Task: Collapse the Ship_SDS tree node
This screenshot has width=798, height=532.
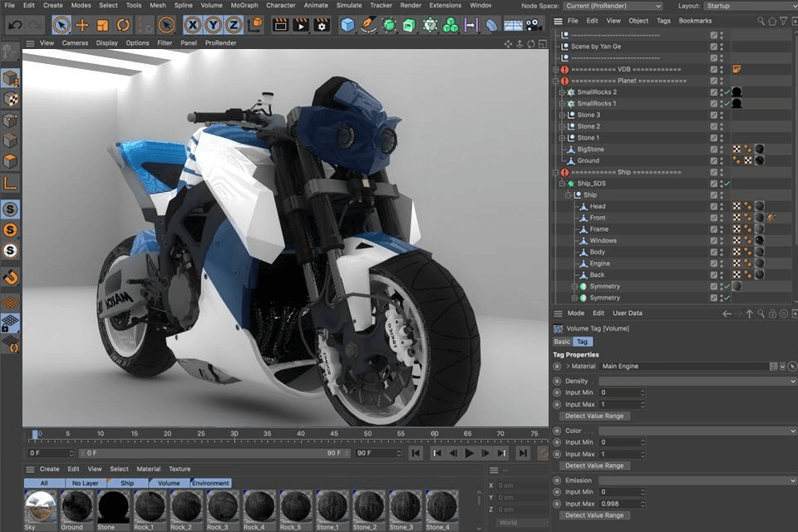Action: (x=563, y=184)
